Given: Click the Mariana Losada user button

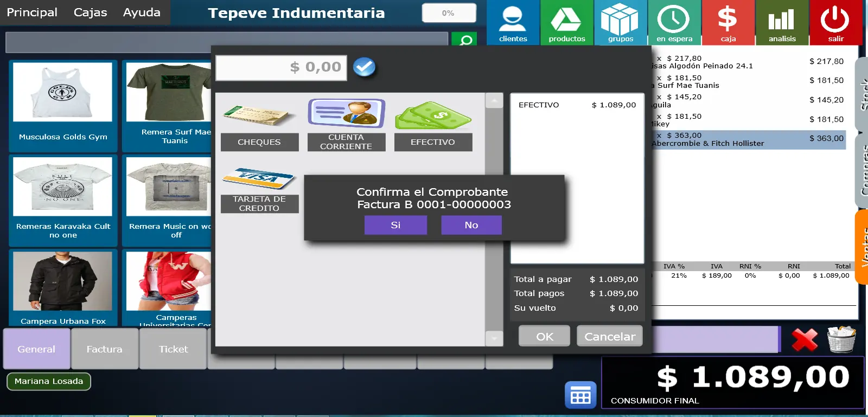Looking at the screenshot, I should (x=49, y=381).
